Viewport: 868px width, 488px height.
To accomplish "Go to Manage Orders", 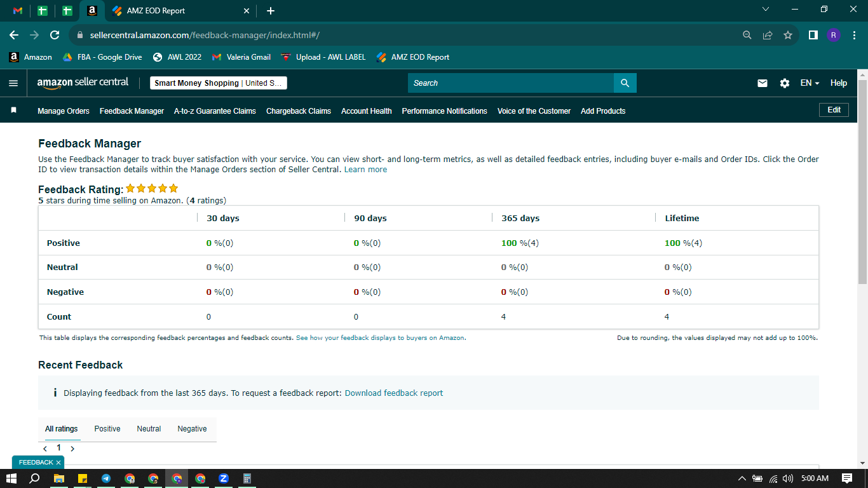I will coord(64,111).
